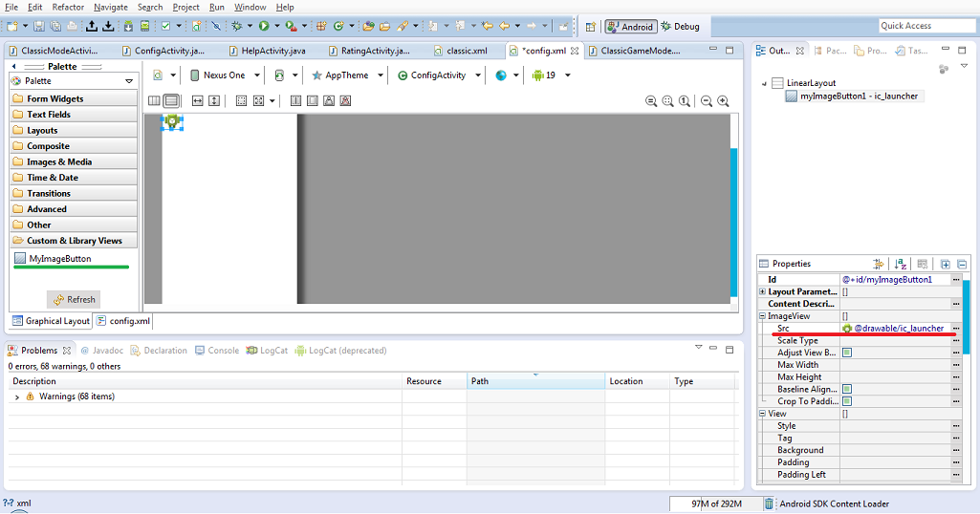Click the Open Perspective icon
This screenshot has height=514, width=980.
coord(591,27)
